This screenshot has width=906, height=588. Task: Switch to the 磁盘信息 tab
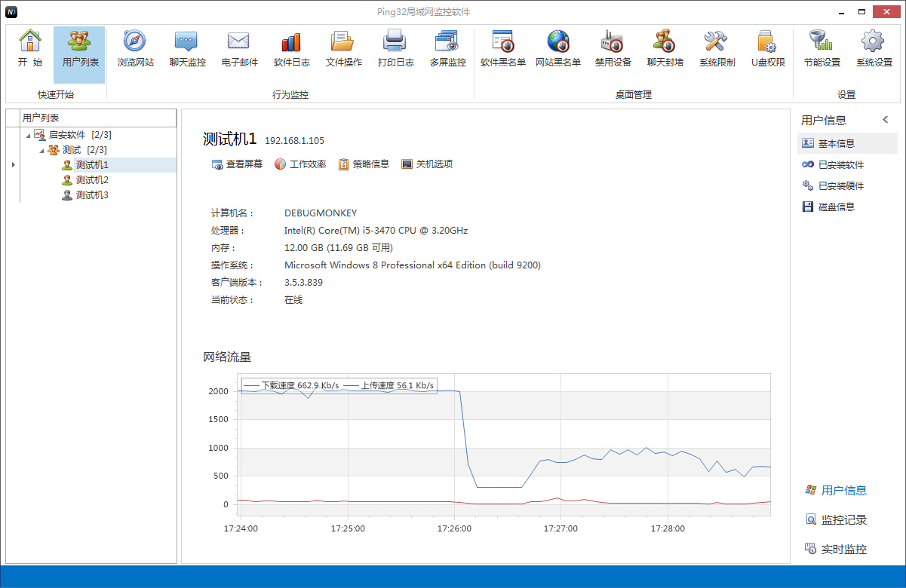tap(840, 207)
